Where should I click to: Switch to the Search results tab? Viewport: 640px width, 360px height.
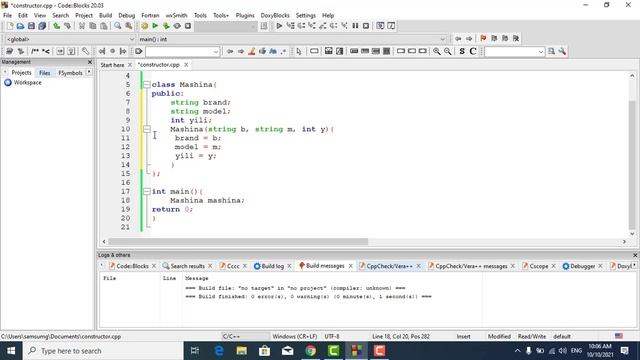pyautogui.click(x=187, y=266)
